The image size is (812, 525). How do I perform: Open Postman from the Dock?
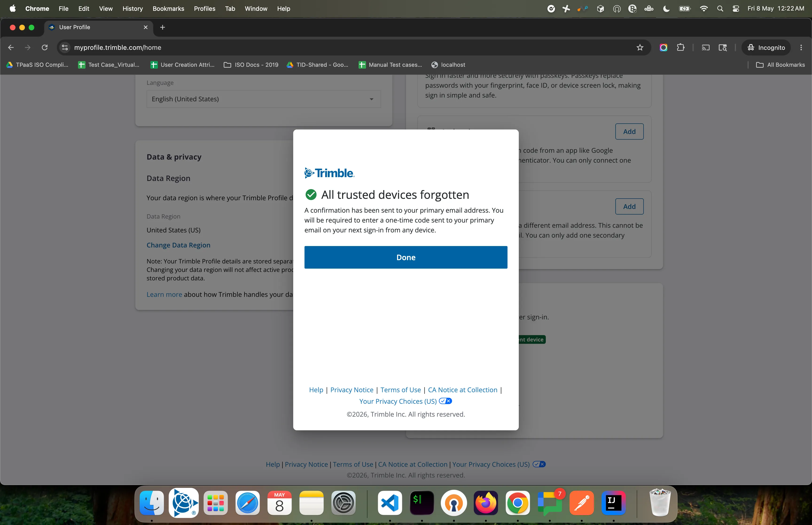tap(581, 503)
